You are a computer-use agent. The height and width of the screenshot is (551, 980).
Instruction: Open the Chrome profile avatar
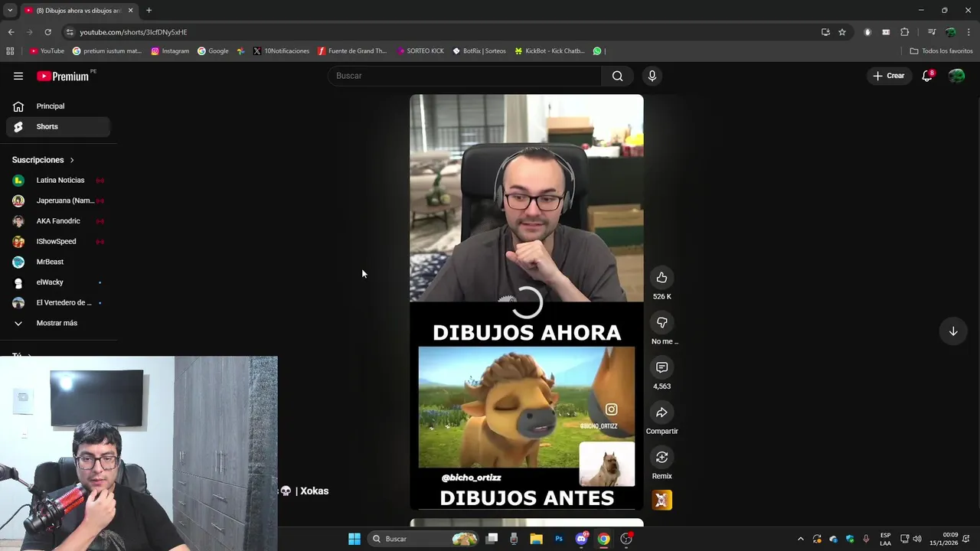pyautogui.click(x=950, y=32)
